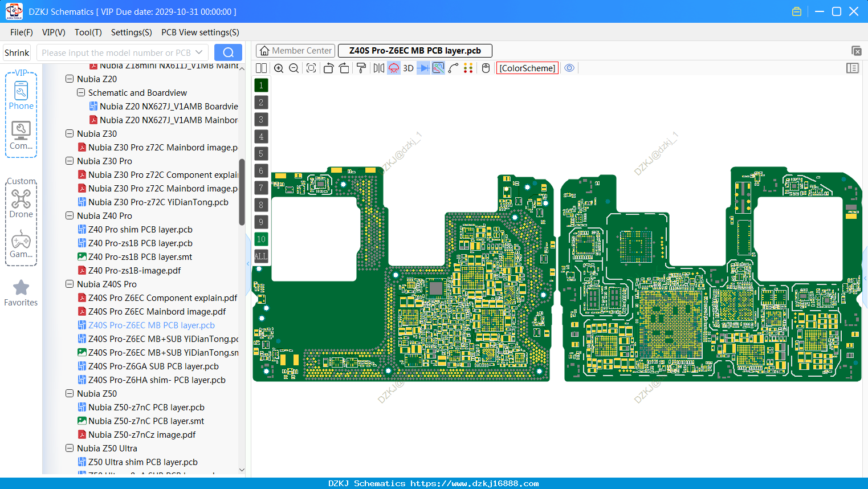868x489 pixels.
Task: Open Z40S Pro-Z6GA SUB PCB layer.pcb
Action: 153,366
